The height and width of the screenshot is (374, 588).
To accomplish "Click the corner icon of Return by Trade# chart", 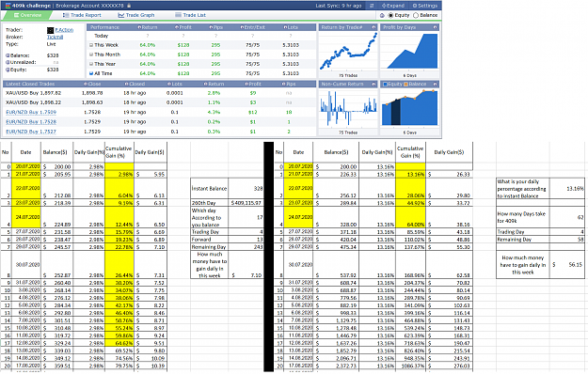I will click(x=373, y=27).
